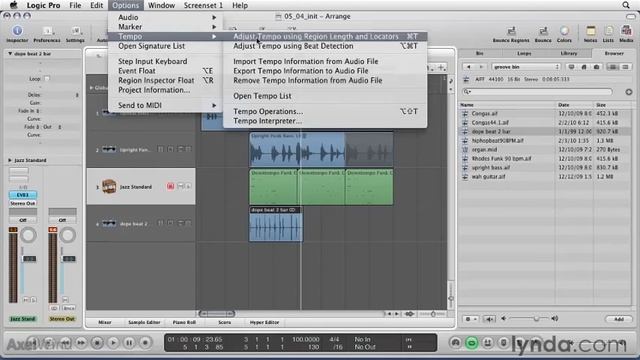The height and width of the screenshot is (360, 640).
Task: Toggle the Off automation button on the Jazz Standard strip
Action: 23,220
